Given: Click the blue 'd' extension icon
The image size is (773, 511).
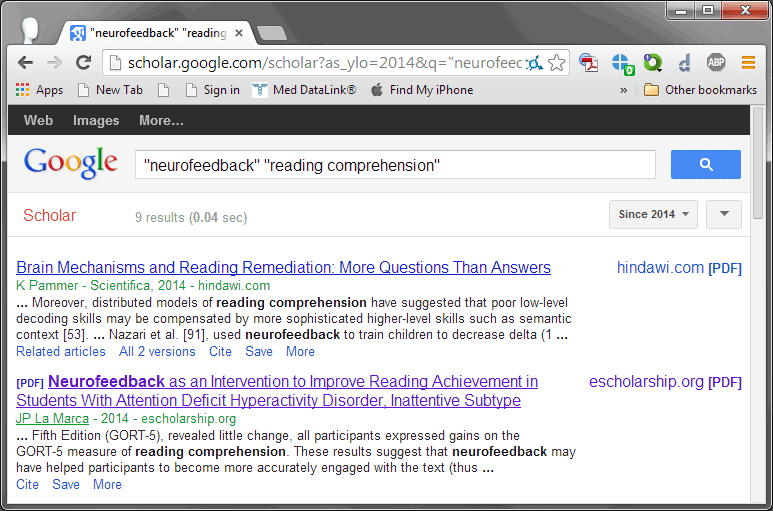Looking at the screenshot, I should [x=684, y=63].
